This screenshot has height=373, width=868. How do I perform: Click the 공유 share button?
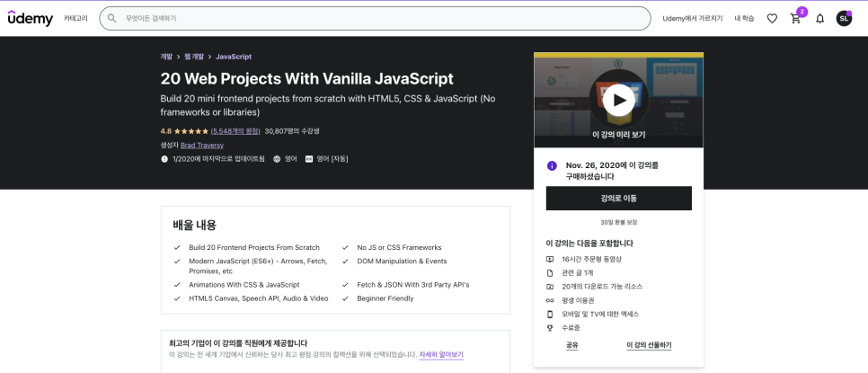point(571,345)
